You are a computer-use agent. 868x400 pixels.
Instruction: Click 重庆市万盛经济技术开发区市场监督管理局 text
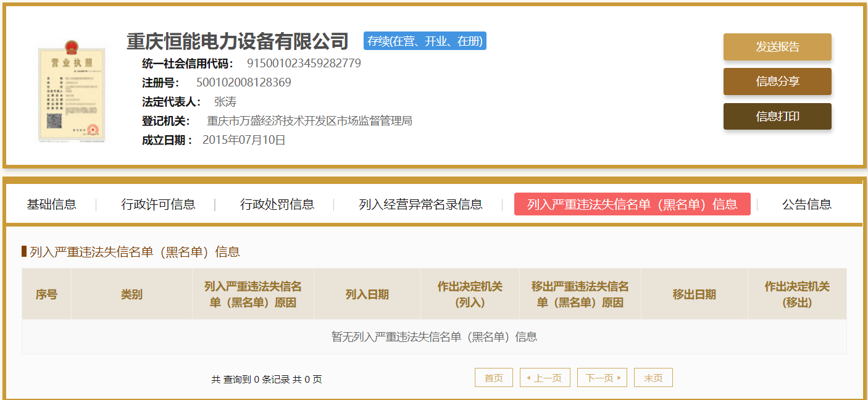309,121
